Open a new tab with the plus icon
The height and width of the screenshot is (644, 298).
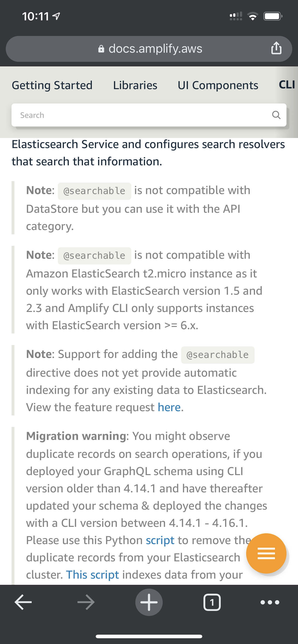[149, 602]
